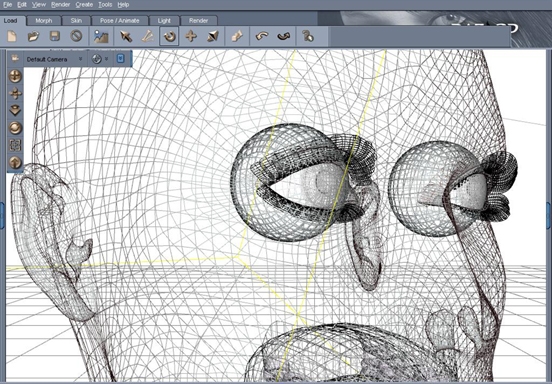Switch to the Light tab
This screenshot has height=384, width=552.
164,20
